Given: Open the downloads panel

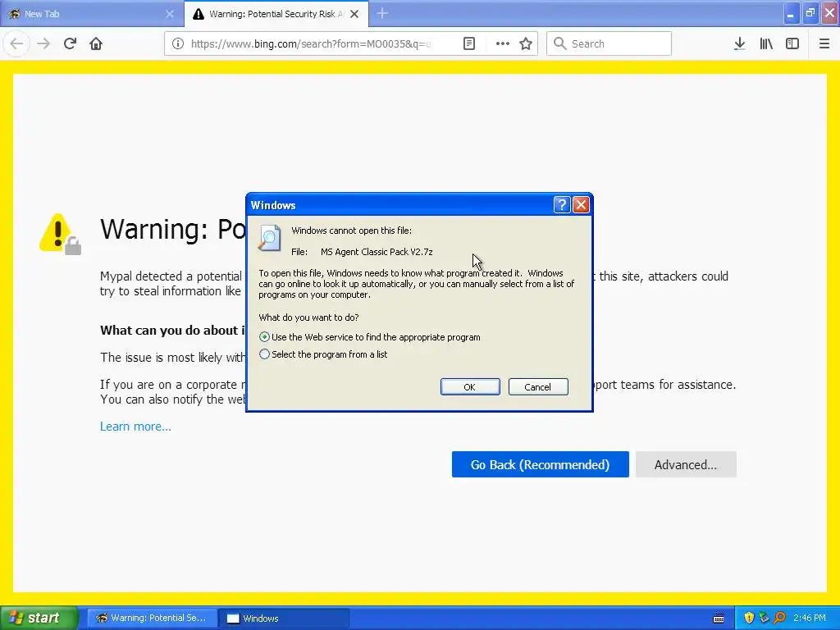Looking at the screenshot, I should click(x=739, y=44).
